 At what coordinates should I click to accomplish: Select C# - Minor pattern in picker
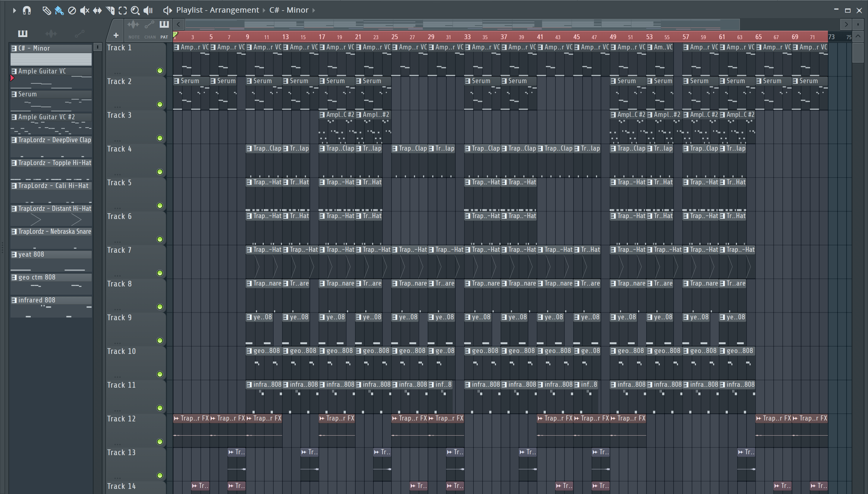[x=51, y=55]
